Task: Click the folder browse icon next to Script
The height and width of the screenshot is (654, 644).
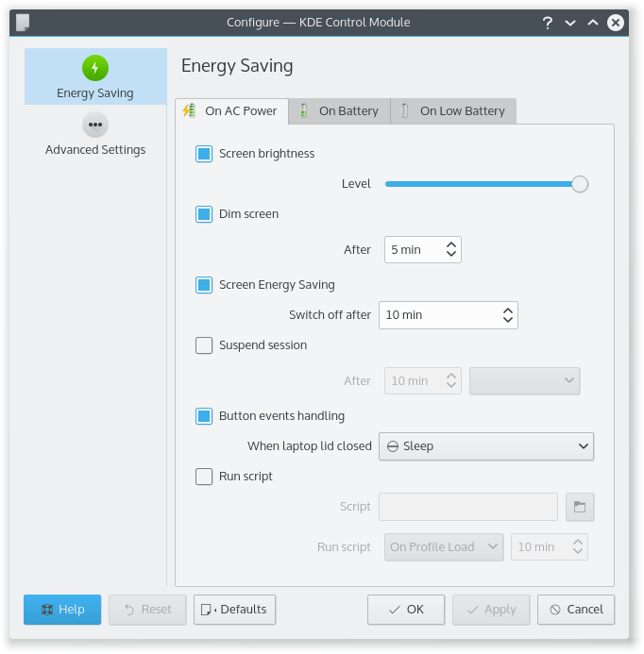Action: tap(580, 507)
